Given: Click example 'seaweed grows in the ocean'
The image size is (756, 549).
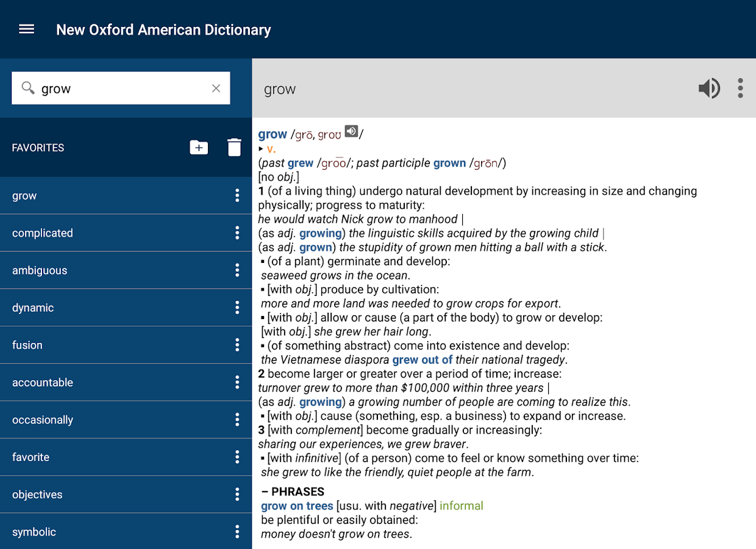Looking at the screenshot, I should tap(335, 275).
